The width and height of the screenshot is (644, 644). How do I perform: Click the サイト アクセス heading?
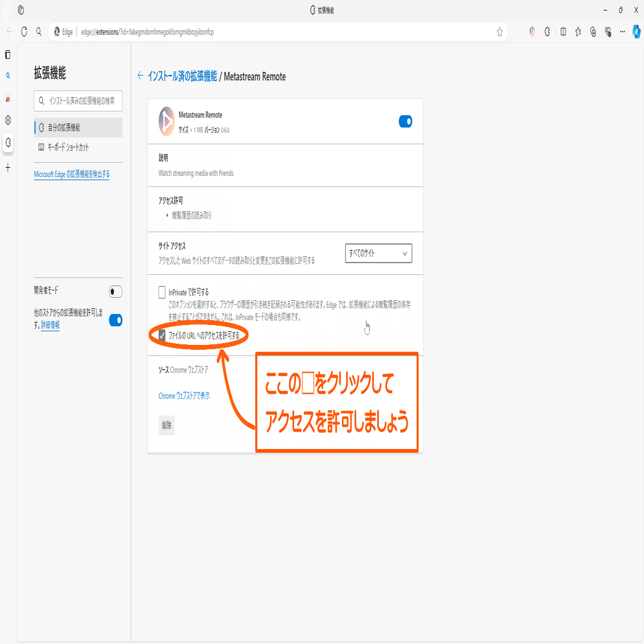[x=172, y=246]
